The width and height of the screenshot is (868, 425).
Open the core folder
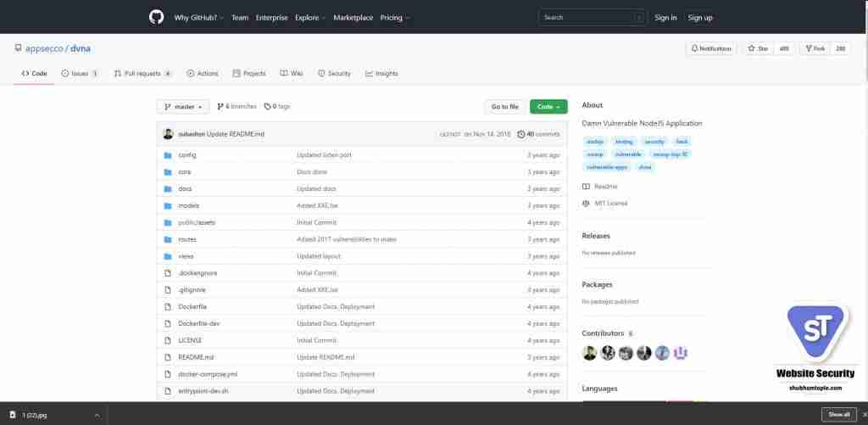point(184,171)
